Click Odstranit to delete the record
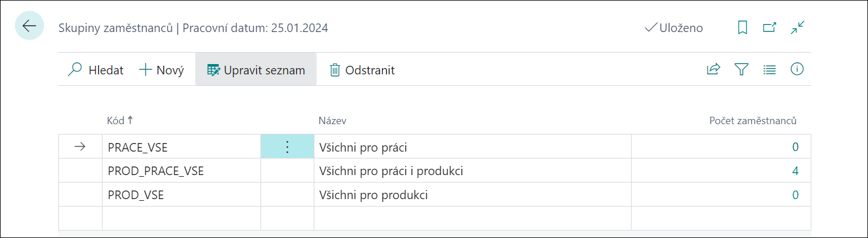This screenshot has width=868, height=238. (362, 70)
